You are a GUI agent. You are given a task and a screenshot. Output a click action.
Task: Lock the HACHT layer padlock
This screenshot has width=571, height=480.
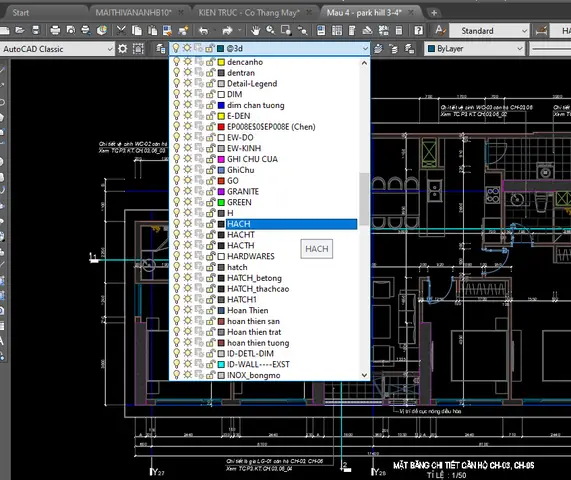(x=210, y=235)
